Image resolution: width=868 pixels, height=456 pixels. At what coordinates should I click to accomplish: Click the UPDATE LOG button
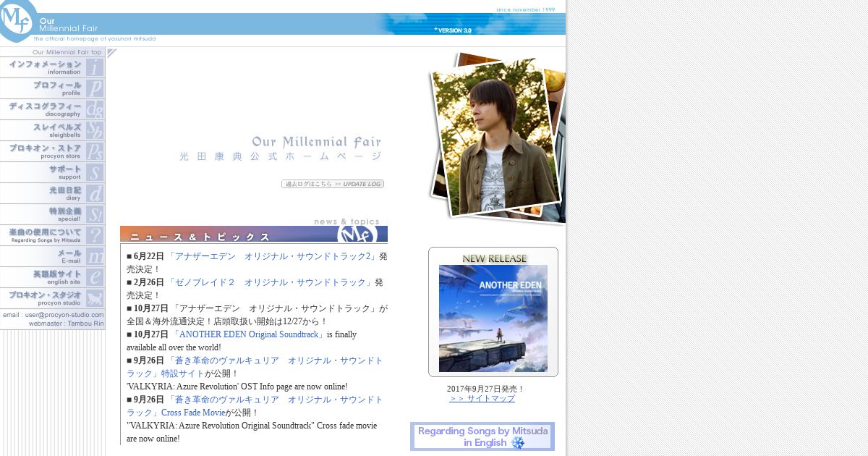pos(333,184)
